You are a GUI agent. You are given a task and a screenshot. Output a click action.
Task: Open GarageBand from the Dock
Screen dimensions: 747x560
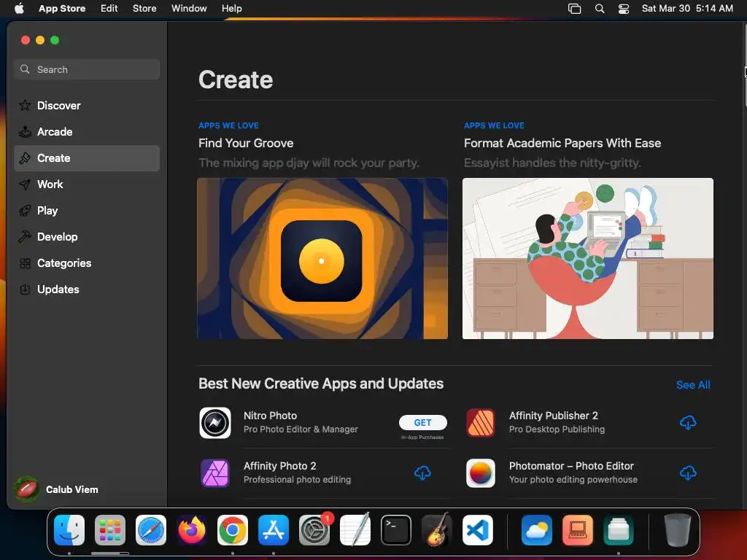437,530
